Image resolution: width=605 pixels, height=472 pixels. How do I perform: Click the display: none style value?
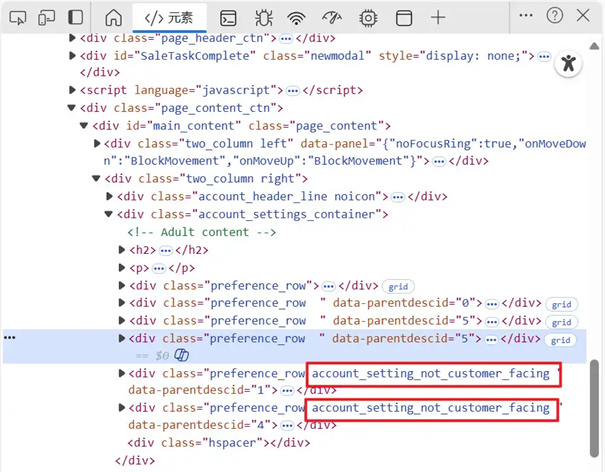[x=473, y=56]
